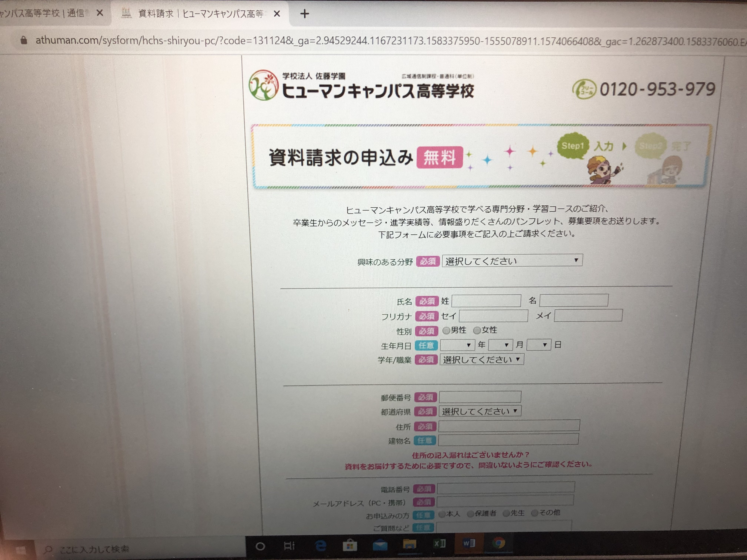Screen dimensions: 747x560
Task: Switch to the 資料請求 tab
Action: 201,14
